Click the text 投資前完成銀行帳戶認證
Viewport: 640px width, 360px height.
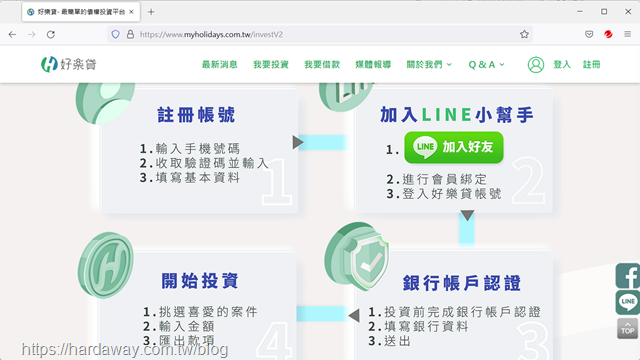coord(462,312)
